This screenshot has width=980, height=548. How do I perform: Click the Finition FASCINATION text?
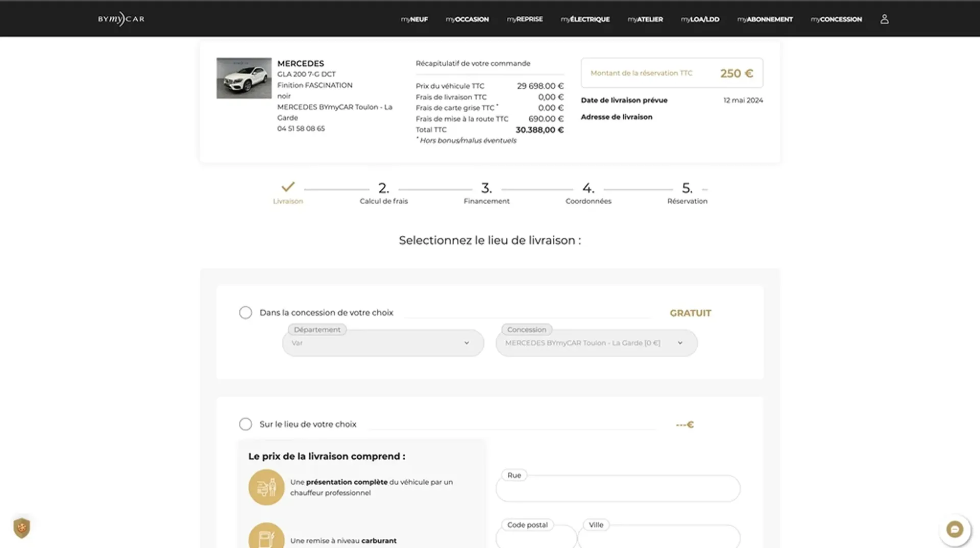(314, 85)
